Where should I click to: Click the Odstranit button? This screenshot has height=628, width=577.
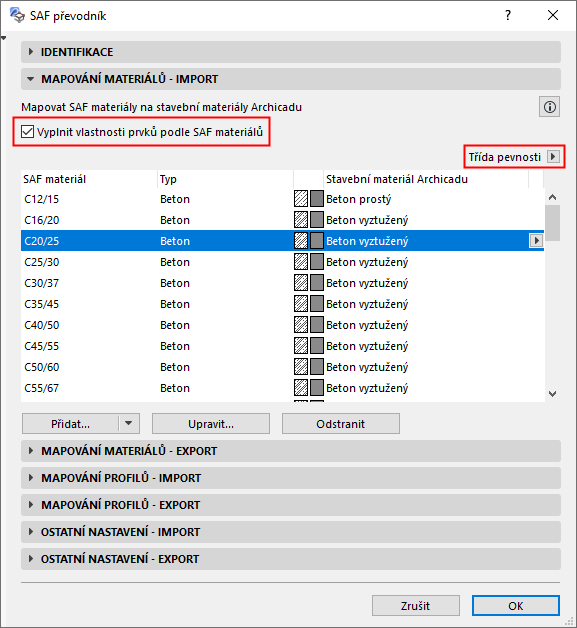[x=341, y=424]
